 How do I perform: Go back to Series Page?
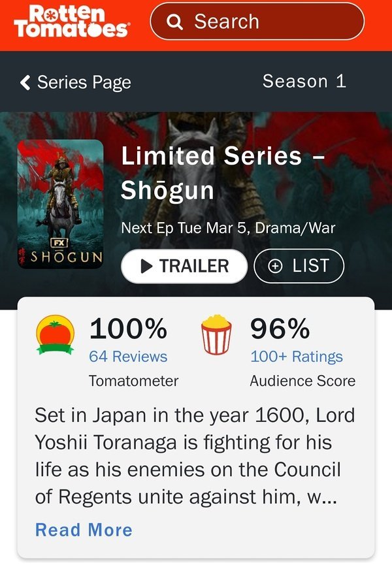84,82
